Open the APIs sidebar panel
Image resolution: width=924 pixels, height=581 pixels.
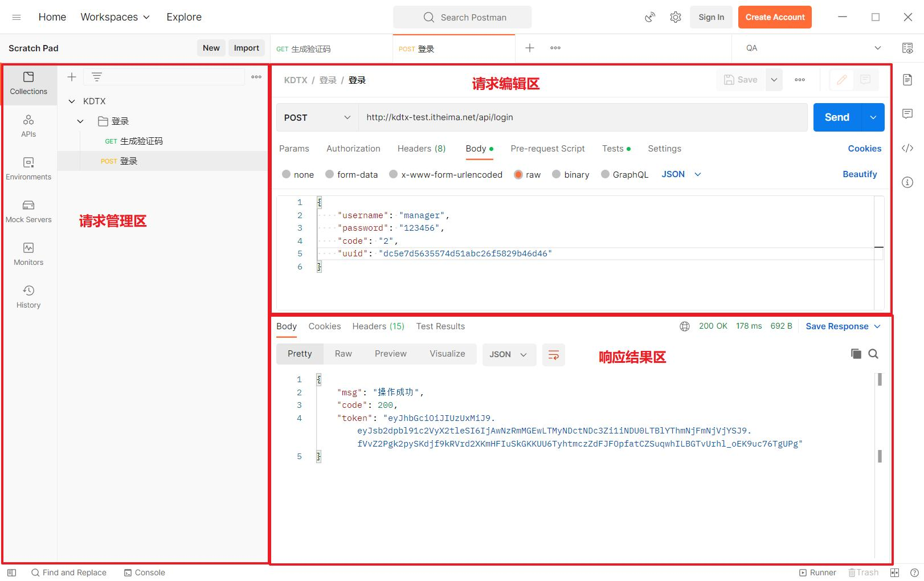click(x=28, y=126)
